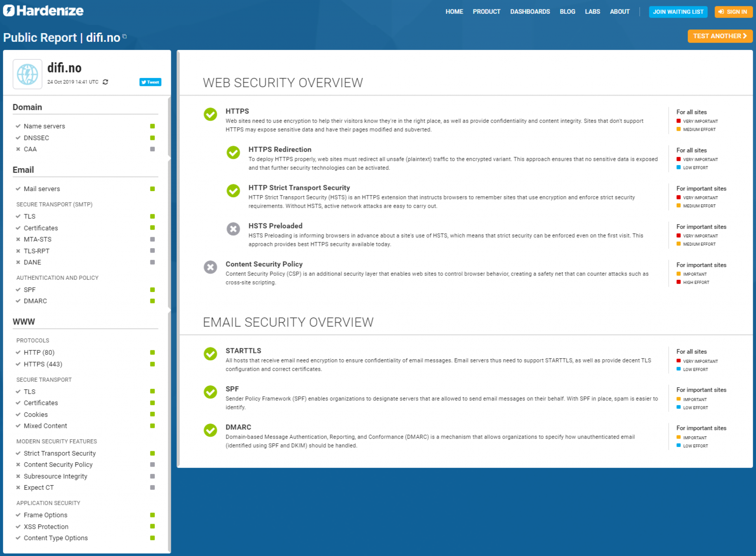Open HOME in top navigation
Image resolution: width=756 pixels, height=556 pixels.
(x=454, y=12)
